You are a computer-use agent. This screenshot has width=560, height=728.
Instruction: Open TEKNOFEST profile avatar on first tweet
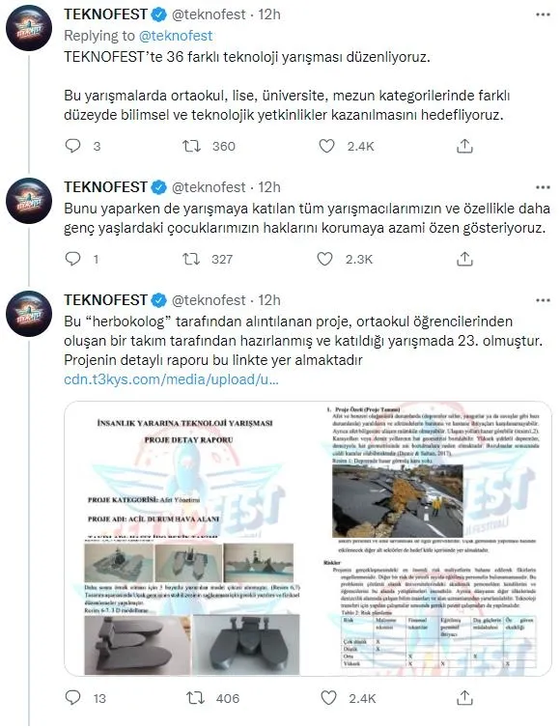coord(29,28)
